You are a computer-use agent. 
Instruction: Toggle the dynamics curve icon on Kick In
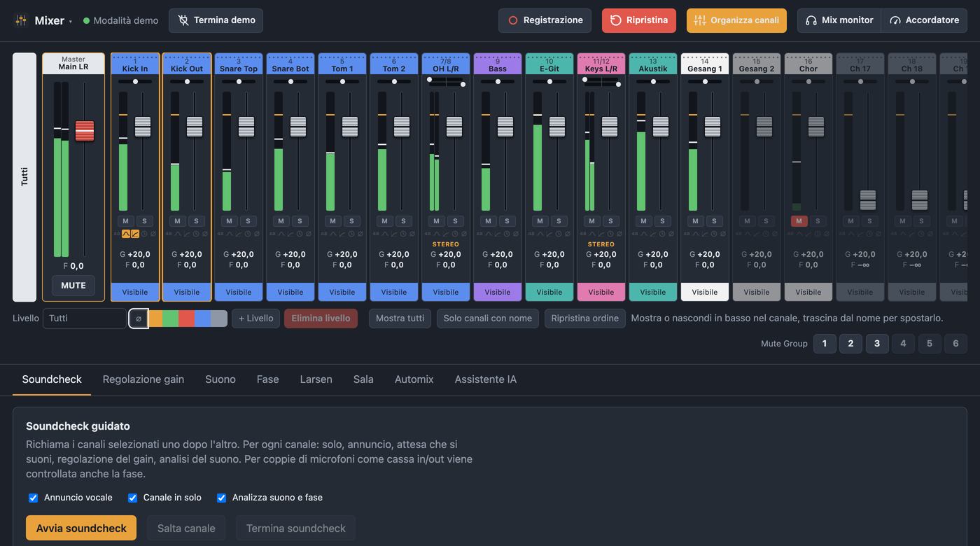point(135,234)
